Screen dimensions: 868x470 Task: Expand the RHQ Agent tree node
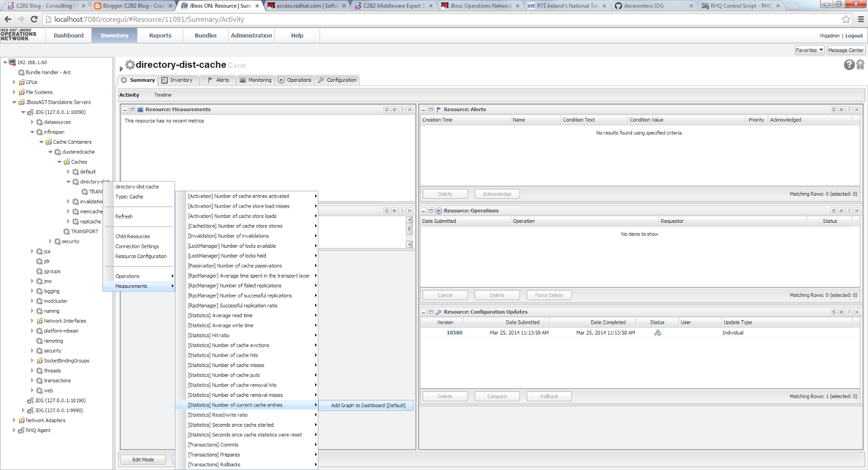point(15,430)
